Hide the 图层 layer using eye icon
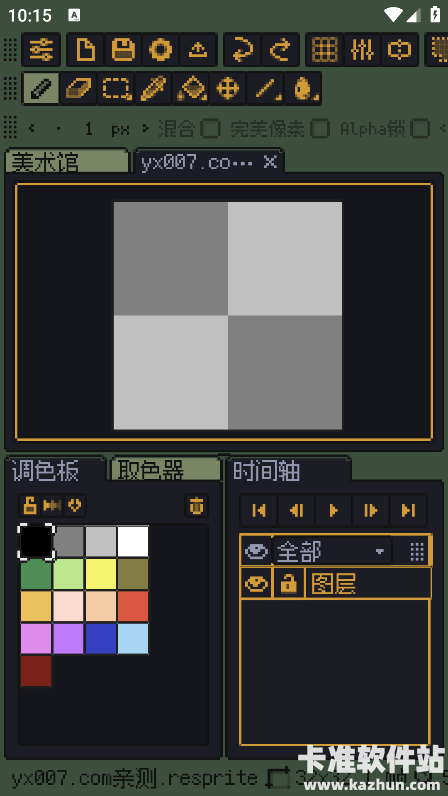The width and height of the screenshot is (448, 796). pos(256,583)
